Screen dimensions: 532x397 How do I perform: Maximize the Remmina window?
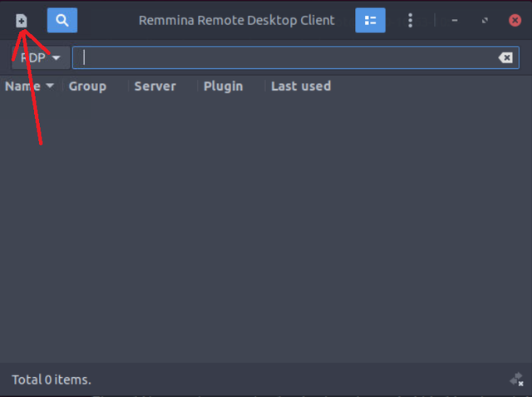[x=485, y=21]
